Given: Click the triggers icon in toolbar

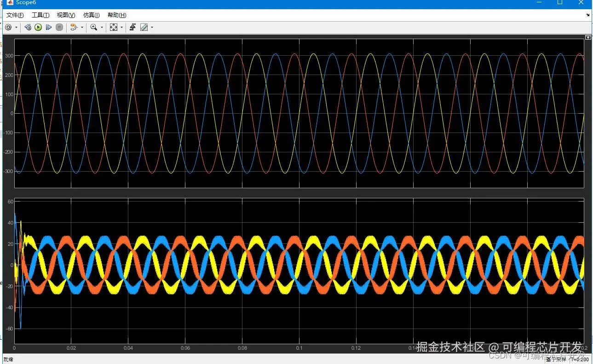Looking at the screenshot, I should [132, 28].
